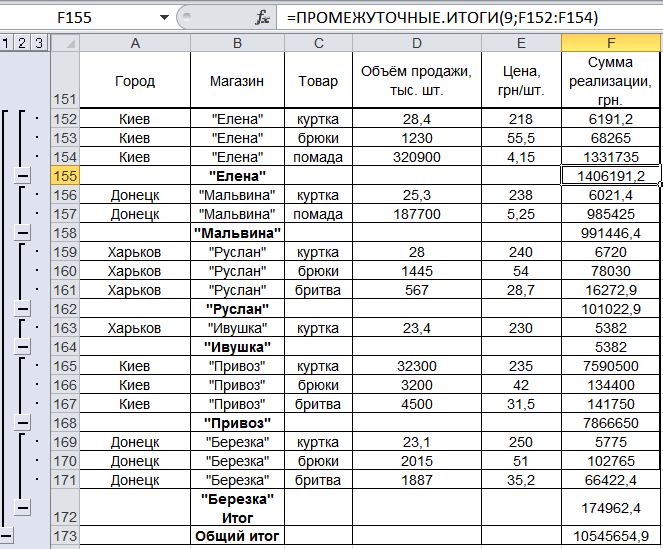Select column D header
The height and width of the screenshot is (549, 663).
pos(416,43)
